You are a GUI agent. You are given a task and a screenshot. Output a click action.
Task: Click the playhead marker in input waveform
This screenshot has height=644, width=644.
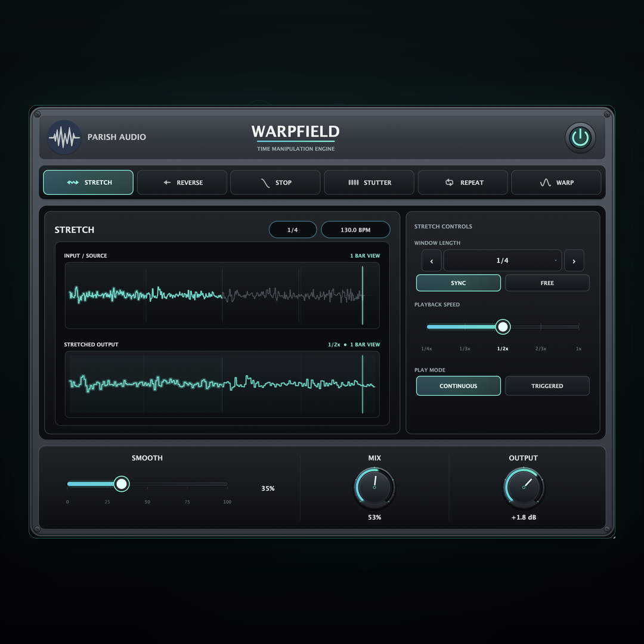click(363, 295)
